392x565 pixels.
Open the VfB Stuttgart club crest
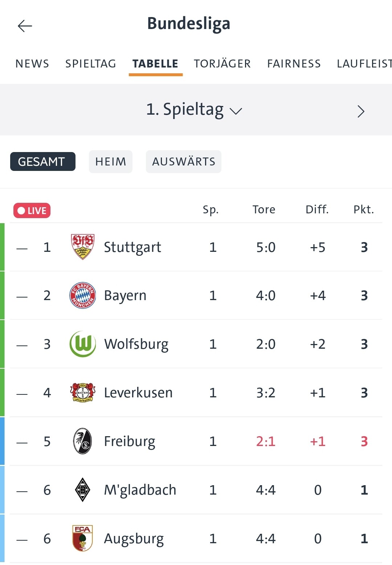coord(83,247)
